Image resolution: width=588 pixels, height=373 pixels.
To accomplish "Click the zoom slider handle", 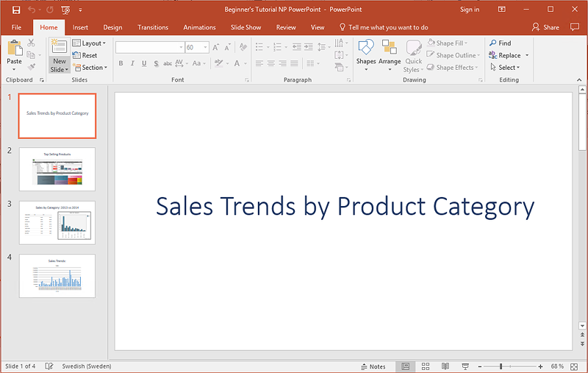I will [501, 366].
